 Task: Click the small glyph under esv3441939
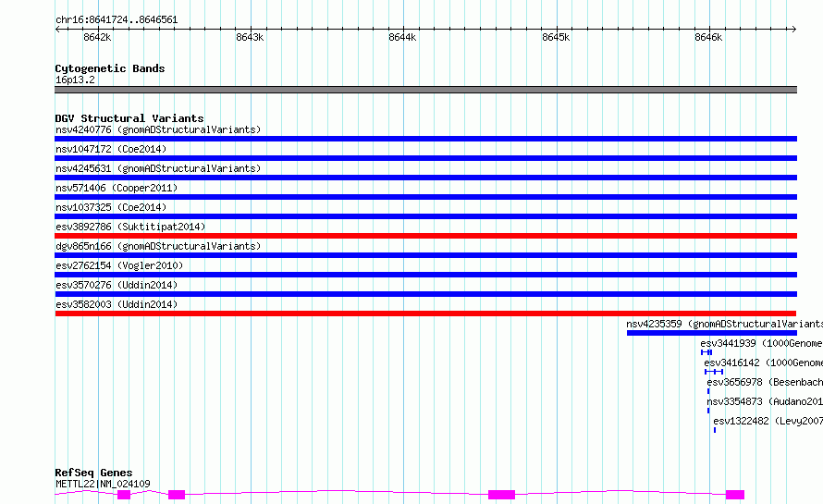click(706, 352)
